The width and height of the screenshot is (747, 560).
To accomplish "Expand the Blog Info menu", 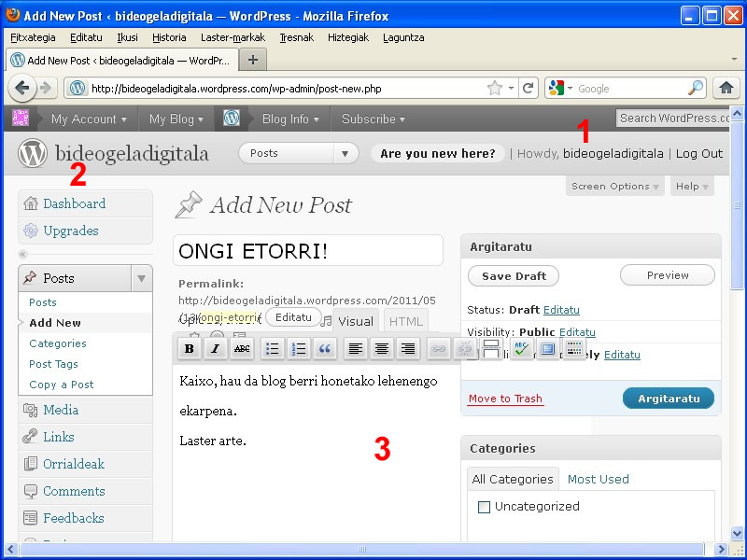I will pyautogui.click(x=290, y=119).
